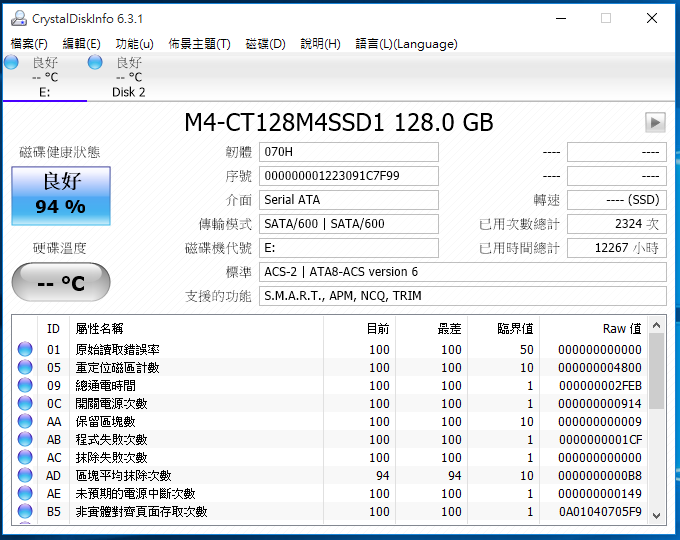Viewport: 680px width, 540px height.
Task: Open the 功能(u) menu
Action: [134, 44]
